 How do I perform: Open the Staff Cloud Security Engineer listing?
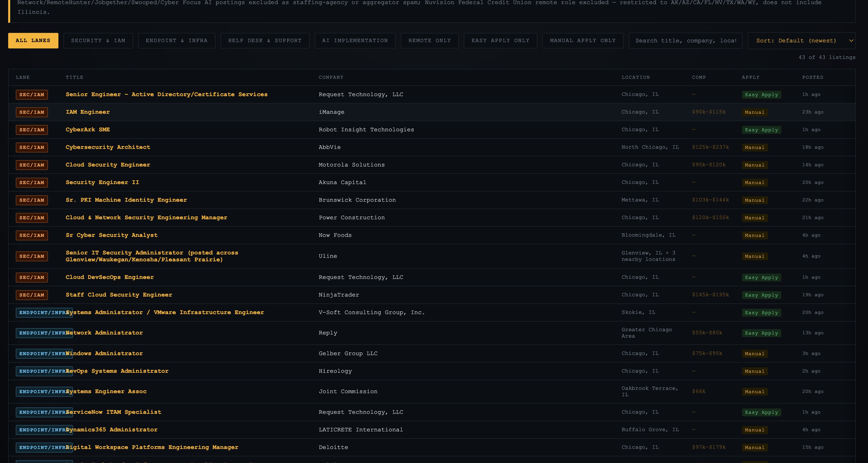coord(119,294)
